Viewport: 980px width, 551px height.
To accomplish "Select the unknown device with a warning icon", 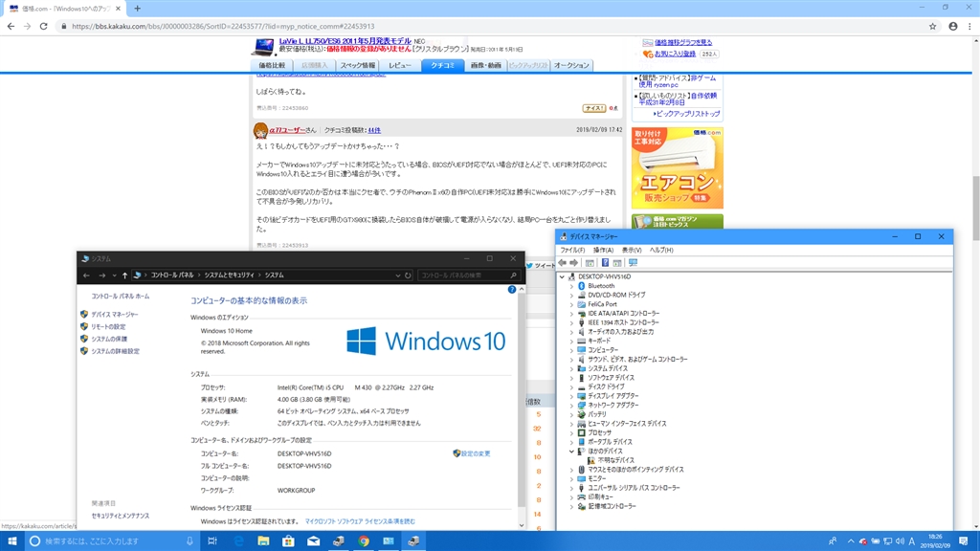I will [591, 460].
